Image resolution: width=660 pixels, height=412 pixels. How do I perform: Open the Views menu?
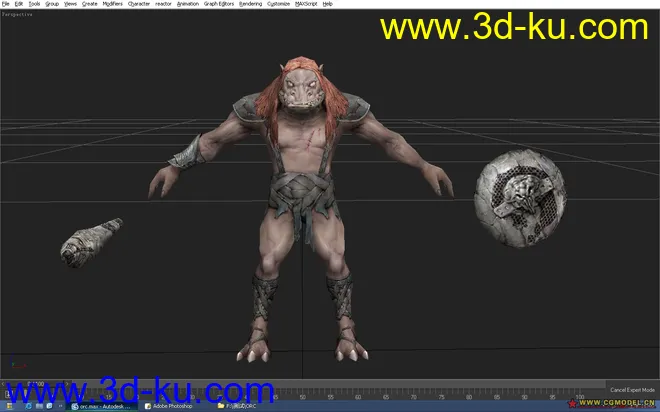(70, 4)
